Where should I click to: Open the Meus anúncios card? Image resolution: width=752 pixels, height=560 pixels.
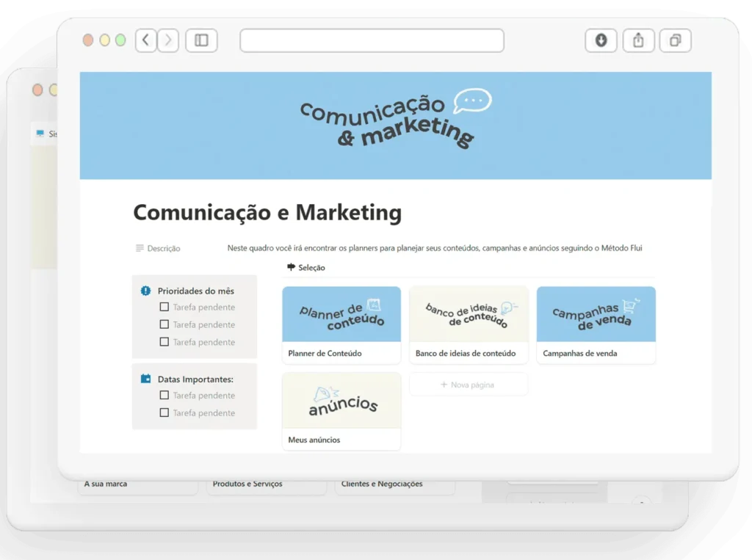click(x=341, y=411)
